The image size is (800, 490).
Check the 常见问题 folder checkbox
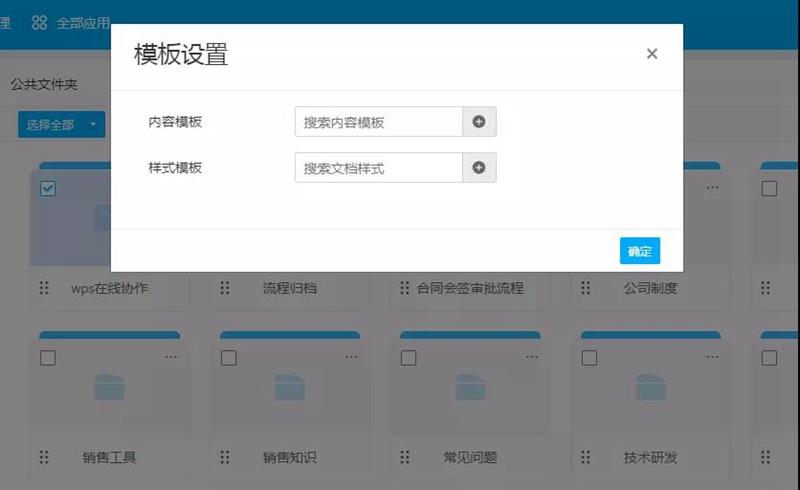408,358
